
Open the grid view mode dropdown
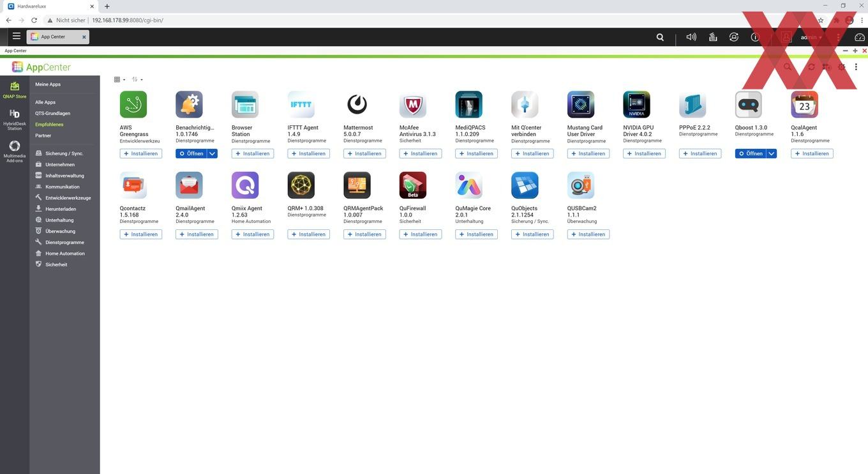coord(119,79)
